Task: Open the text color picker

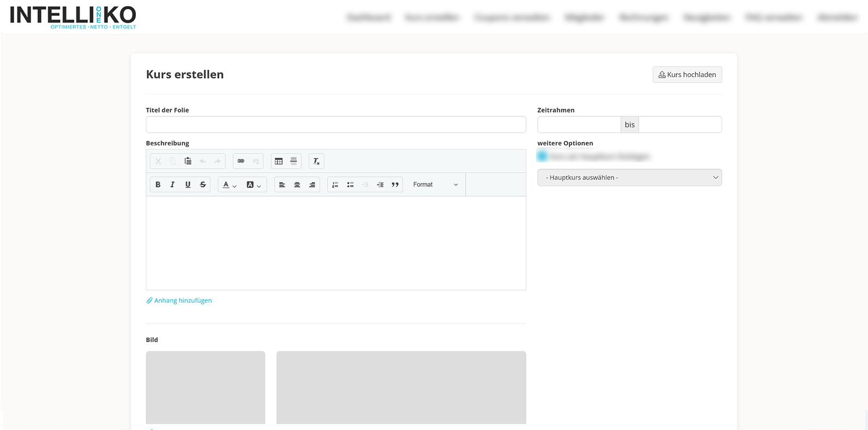Action: tap(229, 185)
